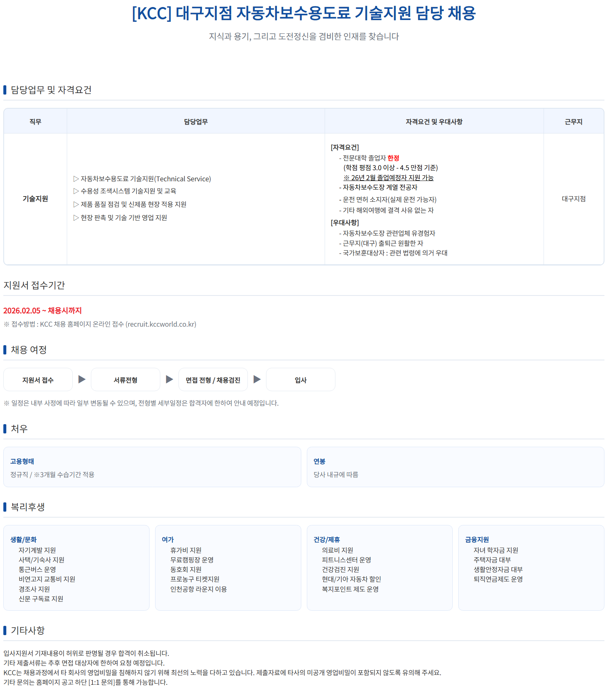Click the 금융지원 benefits card heading
Screen dimensions: 610x700
[x=477, y=540]
